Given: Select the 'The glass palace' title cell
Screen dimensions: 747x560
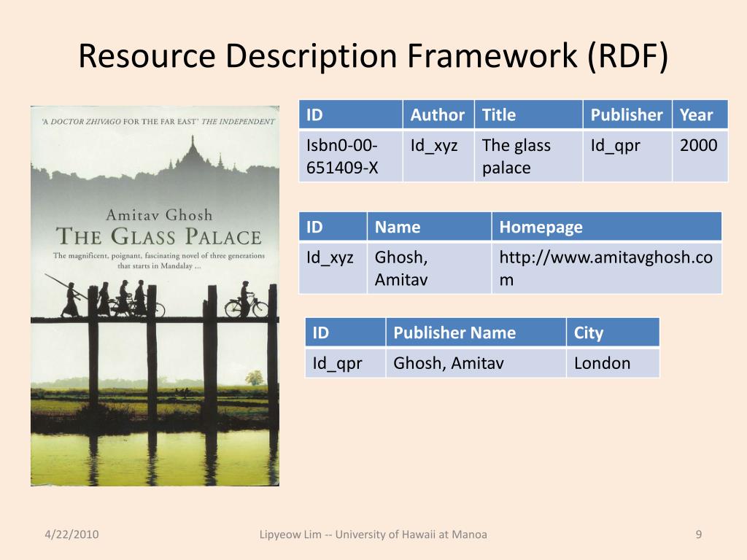Looking at the screenshot, I should [528, 156].
